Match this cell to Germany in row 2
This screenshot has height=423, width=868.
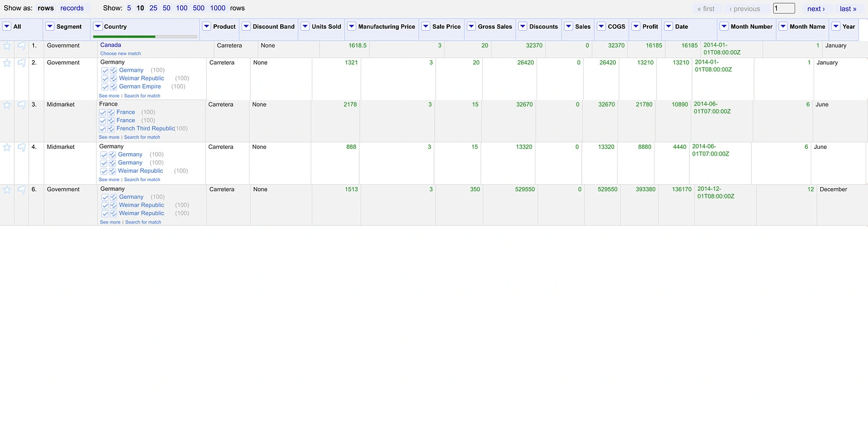[105, 70]
